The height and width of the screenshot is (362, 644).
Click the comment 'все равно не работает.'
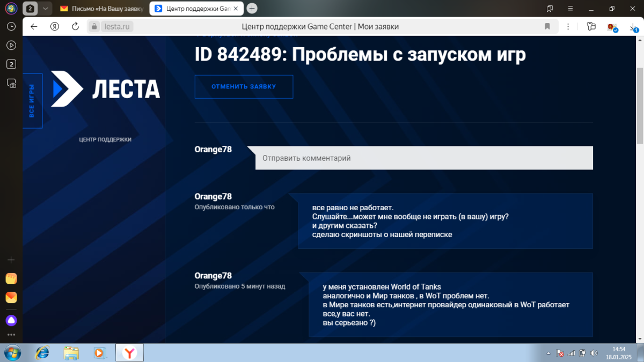(353, 207)
